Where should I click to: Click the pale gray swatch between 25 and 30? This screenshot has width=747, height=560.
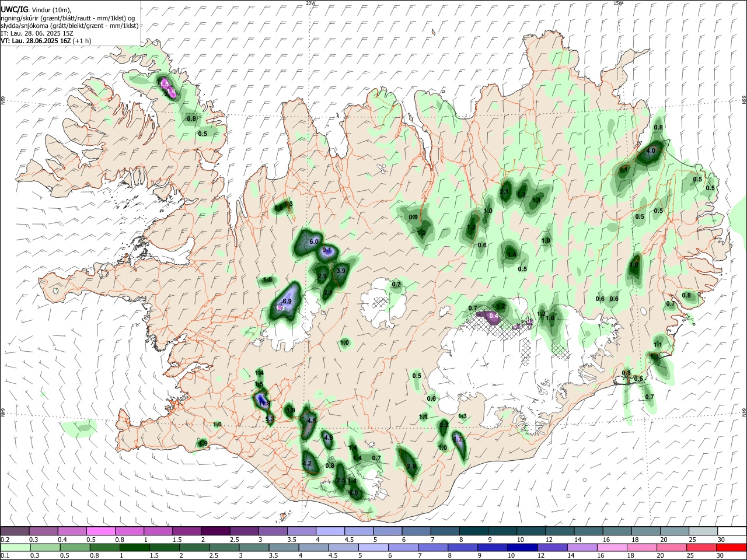point(703,531)
